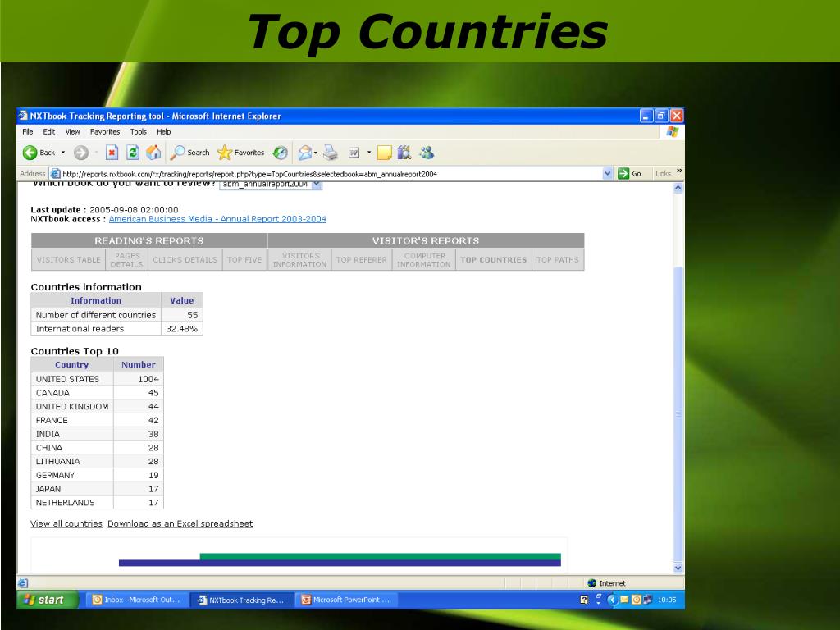Open American Business Media Annual Report link
The image size is (840, 630).
tap(217, 219)
